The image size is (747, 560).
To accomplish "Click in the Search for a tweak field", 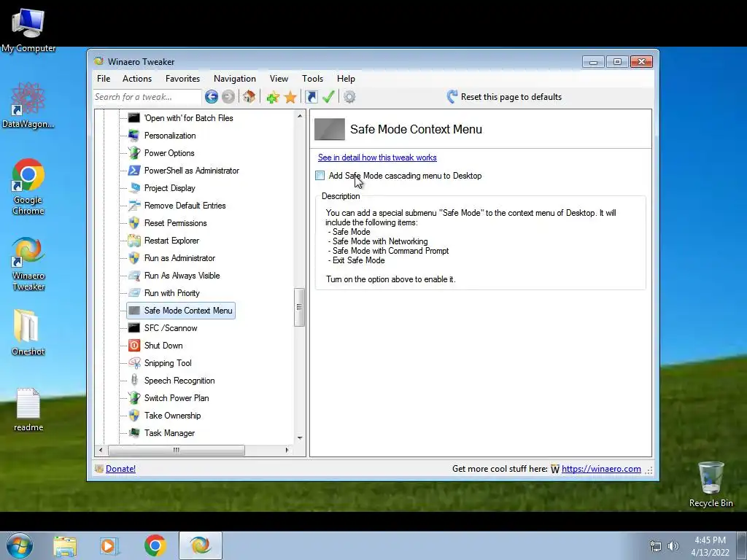I will pos(147,97).
